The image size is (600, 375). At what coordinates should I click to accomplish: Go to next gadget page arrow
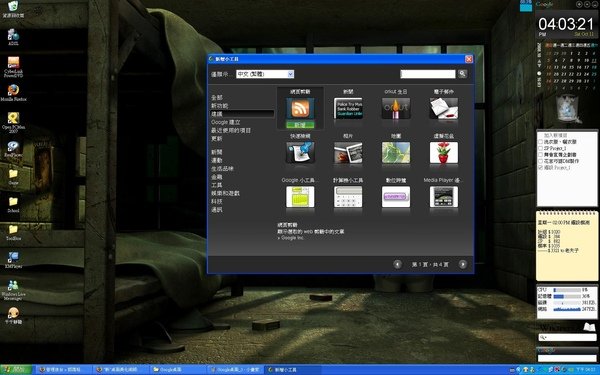point(462,264)
